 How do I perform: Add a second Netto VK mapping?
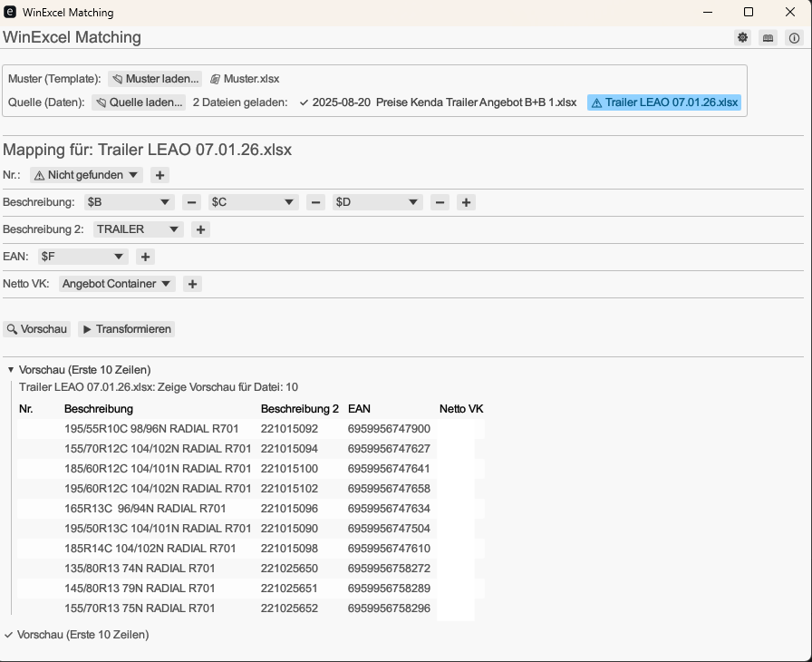pyautogui.click(x=191, y=283)
